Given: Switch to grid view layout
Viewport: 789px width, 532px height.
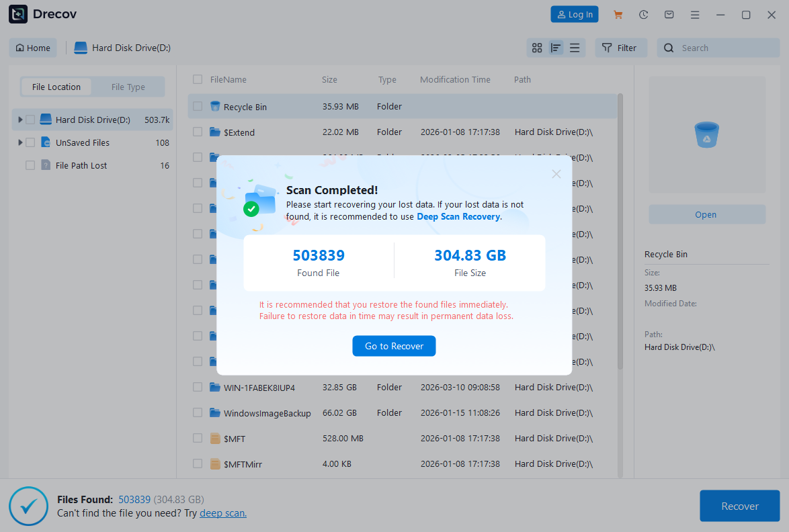Looking at the screenshot, I should pyautogui.click(x=536, y=48).
